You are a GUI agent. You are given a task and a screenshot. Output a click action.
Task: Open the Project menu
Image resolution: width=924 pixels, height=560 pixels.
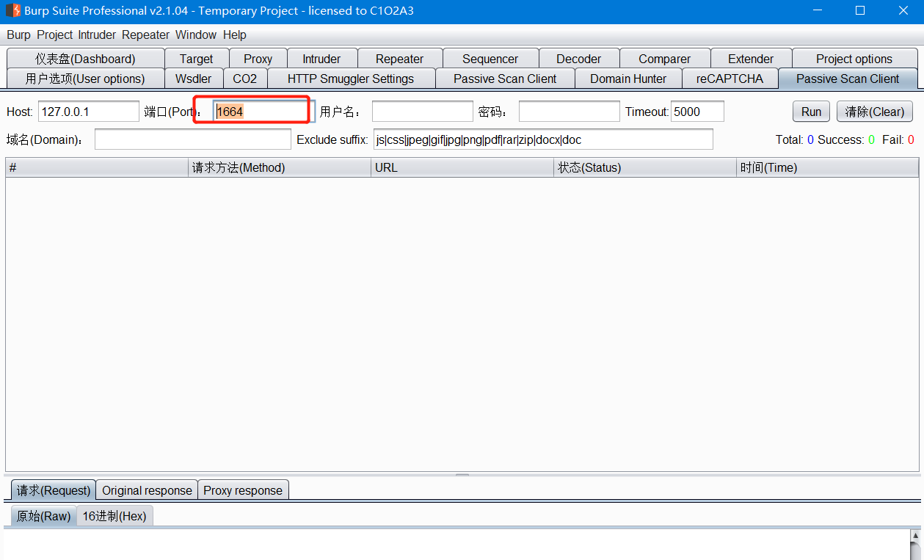pos(54,34)
